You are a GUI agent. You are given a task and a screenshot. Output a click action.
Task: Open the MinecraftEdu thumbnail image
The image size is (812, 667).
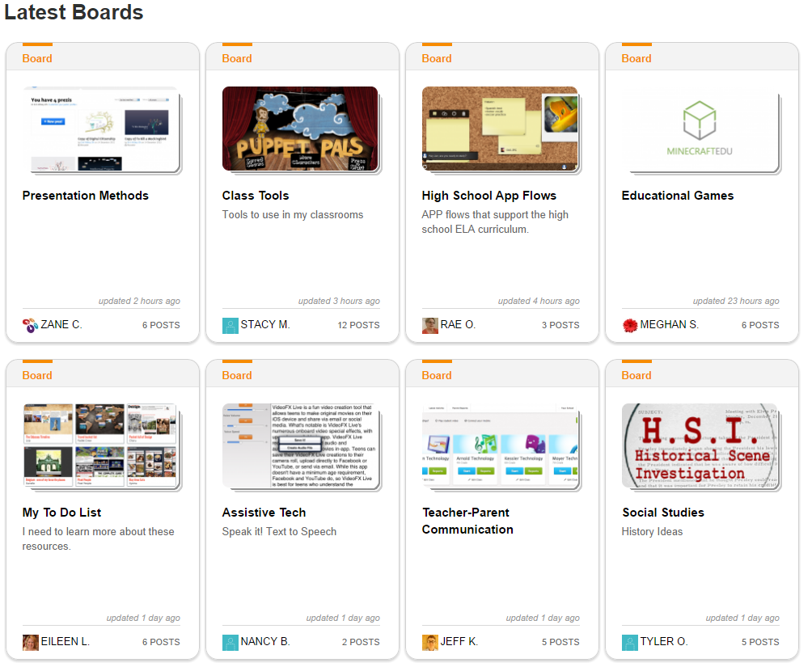click(700, 129)
